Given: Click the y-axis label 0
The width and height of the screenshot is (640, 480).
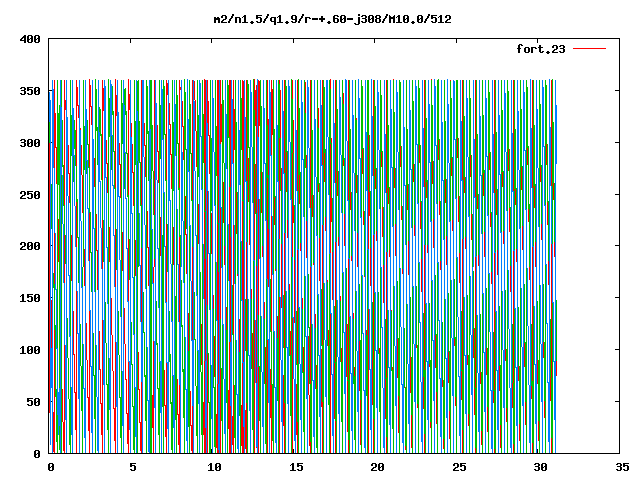Looking at the screenshot, I should click(x=37, y=454).
